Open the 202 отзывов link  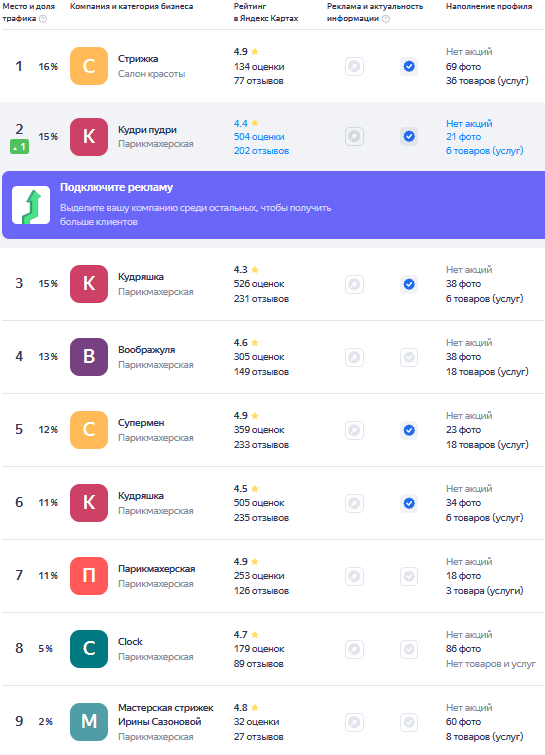click(x=261, y=151)
